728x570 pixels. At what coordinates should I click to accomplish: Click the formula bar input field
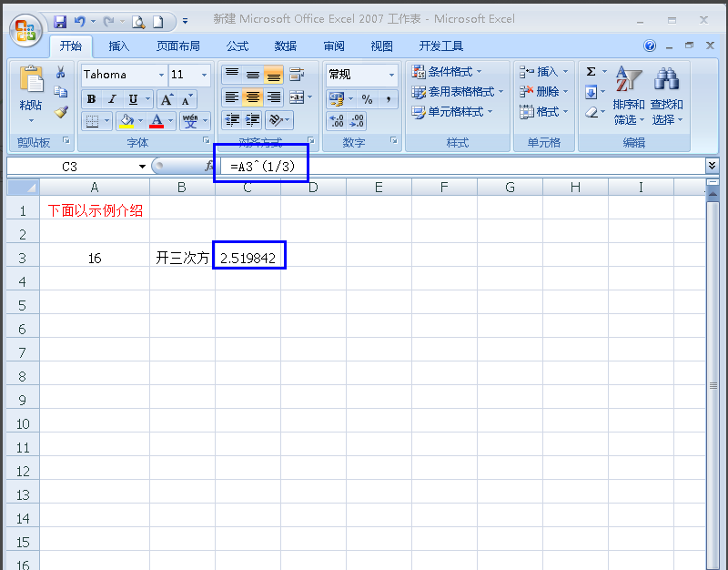(461, 166)
